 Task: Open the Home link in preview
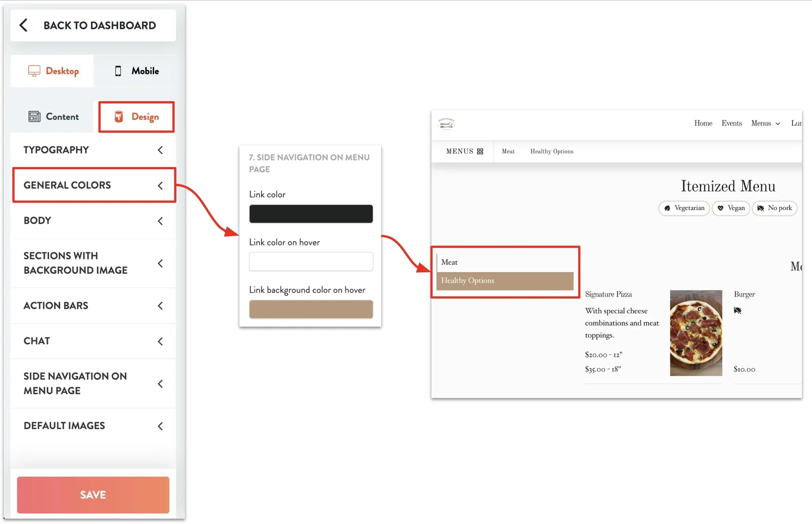(x=703, y=123)
